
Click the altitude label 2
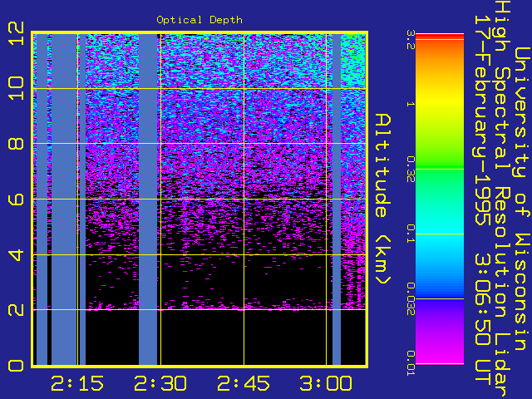click(16, 310)
